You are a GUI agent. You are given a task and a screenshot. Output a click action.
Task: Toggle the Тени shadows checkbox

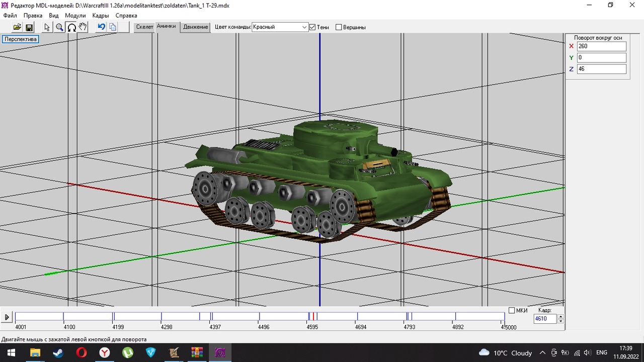pos(312,27)
